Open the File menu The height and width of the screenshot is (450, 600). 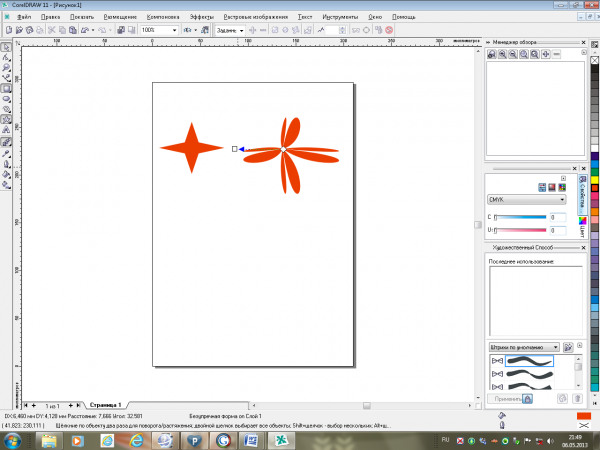click(x=24, y=17)
